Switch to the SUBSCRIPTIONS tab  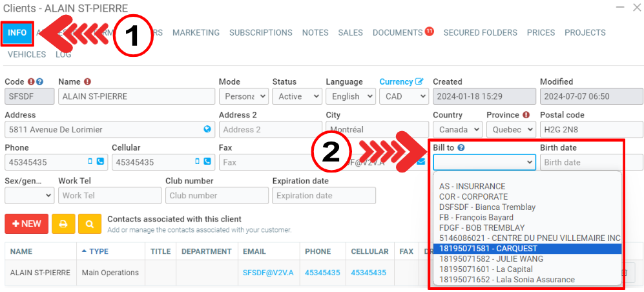[x=260, y=33]
